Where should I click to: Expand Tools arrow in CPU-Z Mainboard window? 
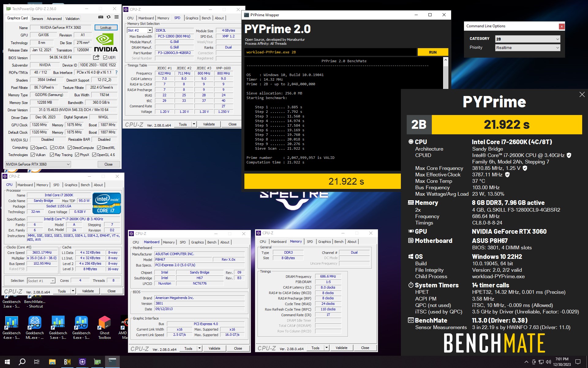(x=199, y=348)
